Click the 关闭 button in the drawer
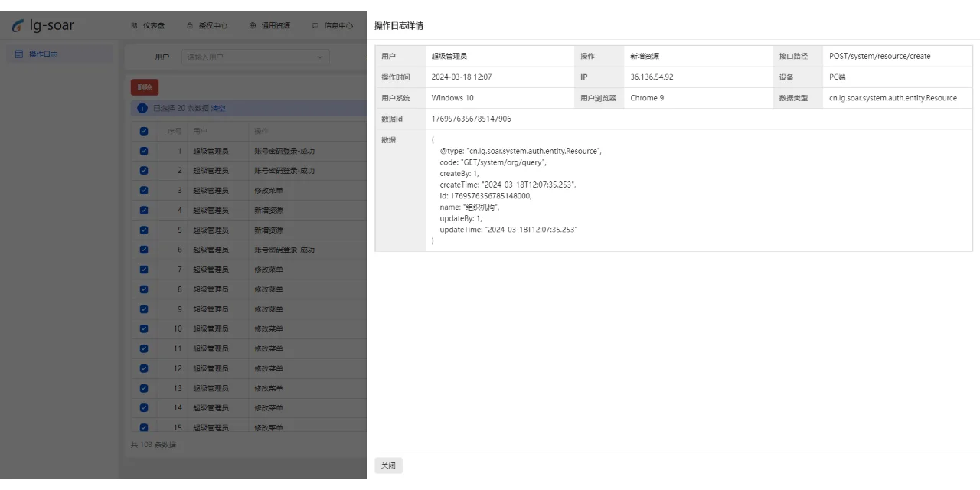Viewport: 980px width, 490px height. click(x=388, y=465)
